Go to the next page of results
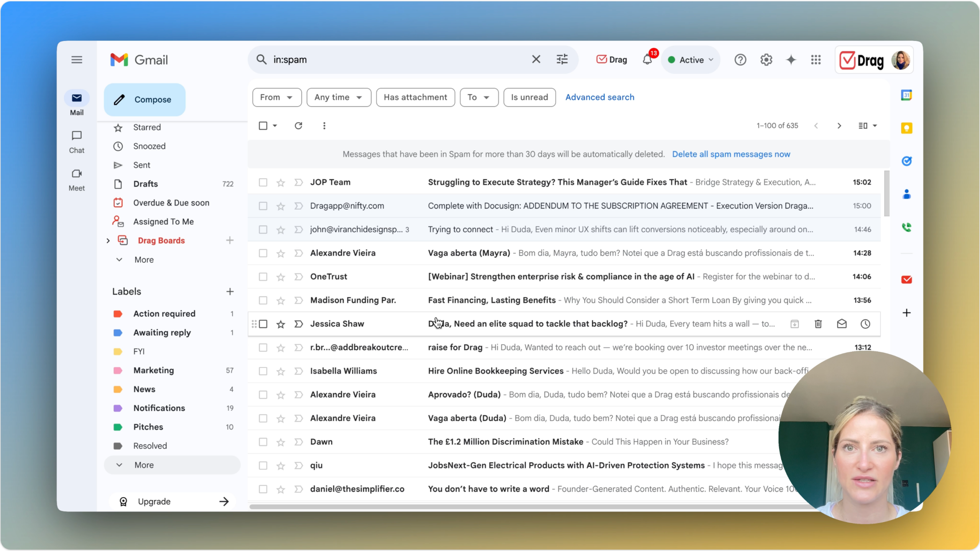The width and height of the screenshot is (980, 551). tap(839, 126)
